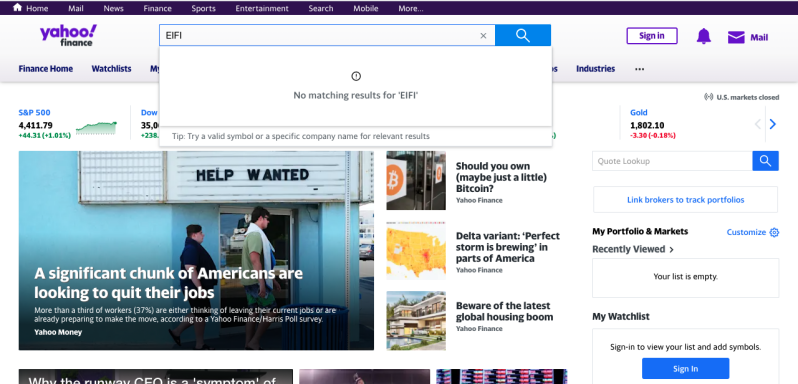The width and height of the screenshot is (798, 384).
Task: Click Link brokers to track portfolios
Action: click(x=686, y=199)
